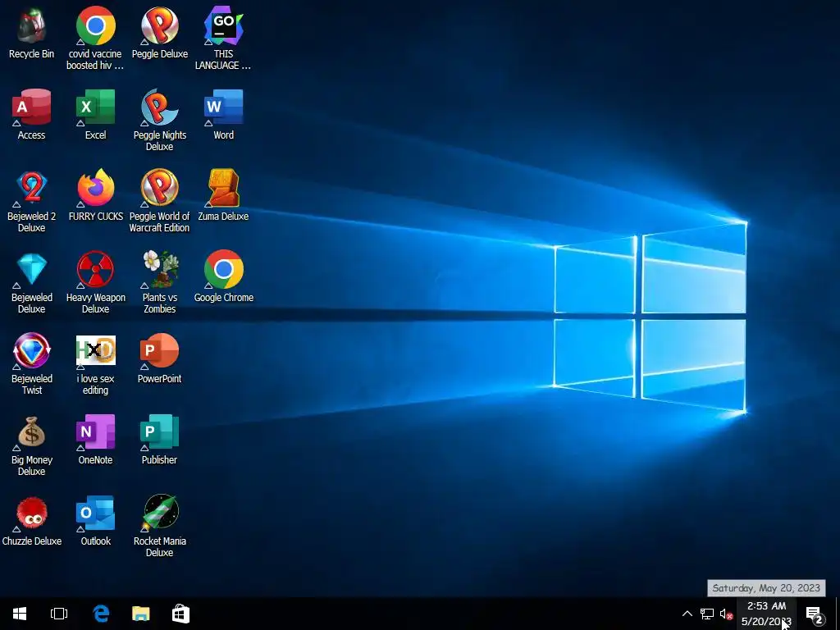Show hidden system tray icons

click(x=687, y=614)
